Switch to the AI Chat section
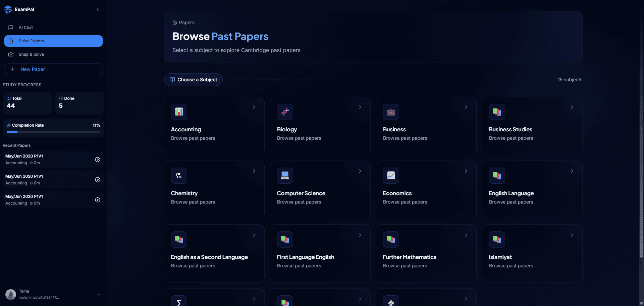The image size is (644, 306). click(x=25, y=28)
